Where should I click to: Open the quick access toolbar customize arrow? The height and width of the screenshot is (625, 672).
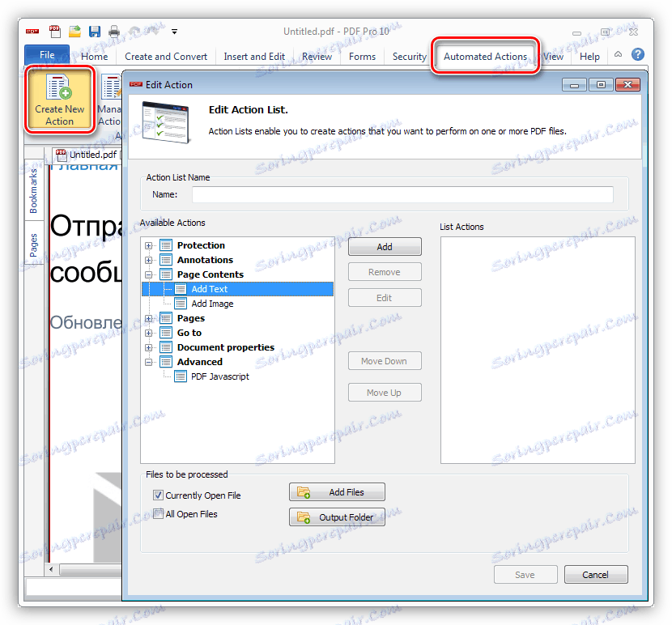coord(174,32)
